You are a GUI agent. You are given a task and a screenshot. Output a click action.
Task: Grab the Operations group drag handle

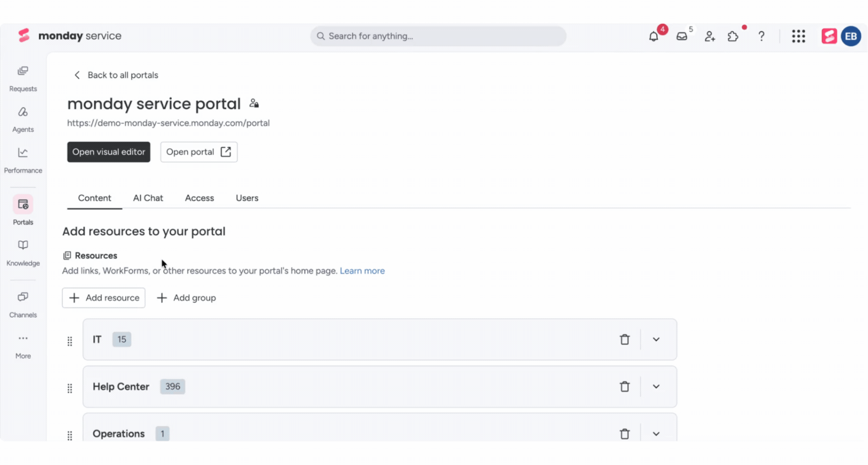coord(70,435)
